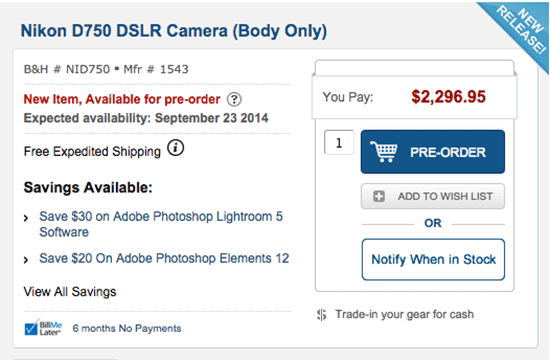This screenshot has width=550, height=360.
Task: Click the PRE-ORDER button
Action: (433, 152)
